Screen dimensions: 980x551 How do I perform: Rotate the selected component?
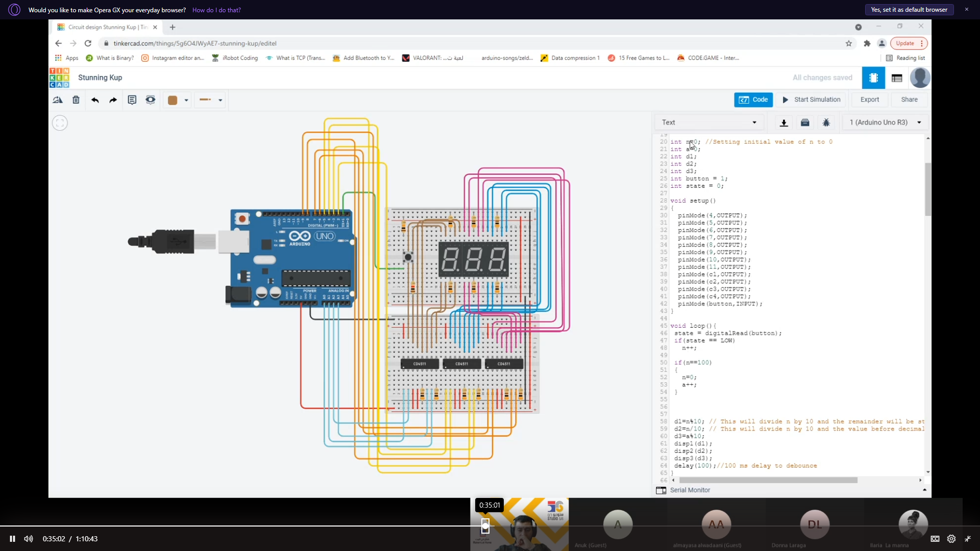58,100
